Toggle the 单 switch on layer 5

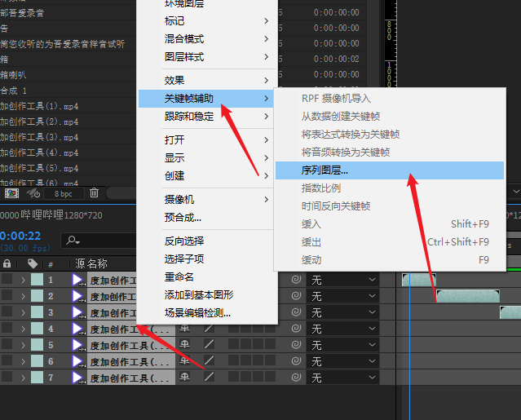pos(185,344)
